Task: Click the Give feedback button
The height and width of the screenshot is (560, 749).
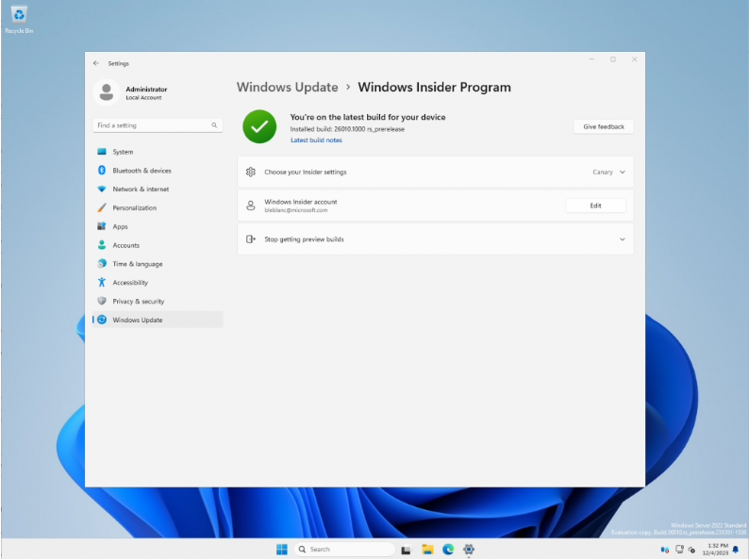Action: [x=604, y=126]
